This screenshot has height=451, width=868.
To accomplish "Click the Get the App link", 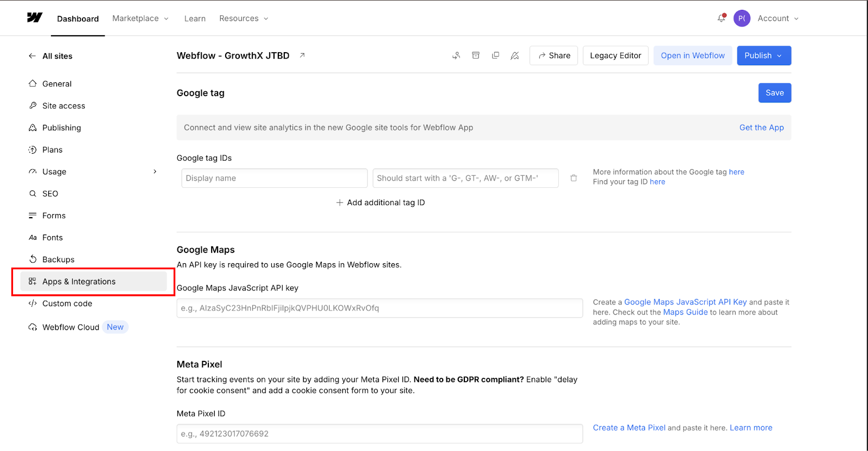I will [x=761, y=128].
